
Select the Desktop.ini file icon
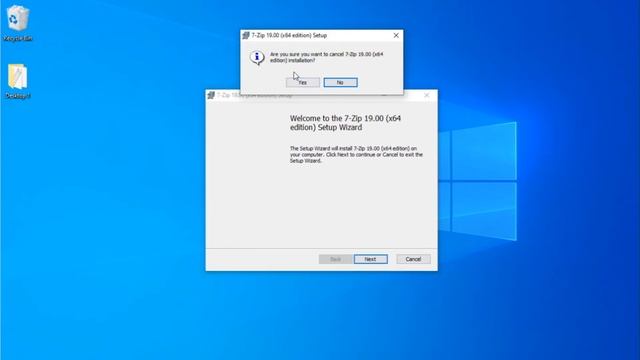coord(18,82)
